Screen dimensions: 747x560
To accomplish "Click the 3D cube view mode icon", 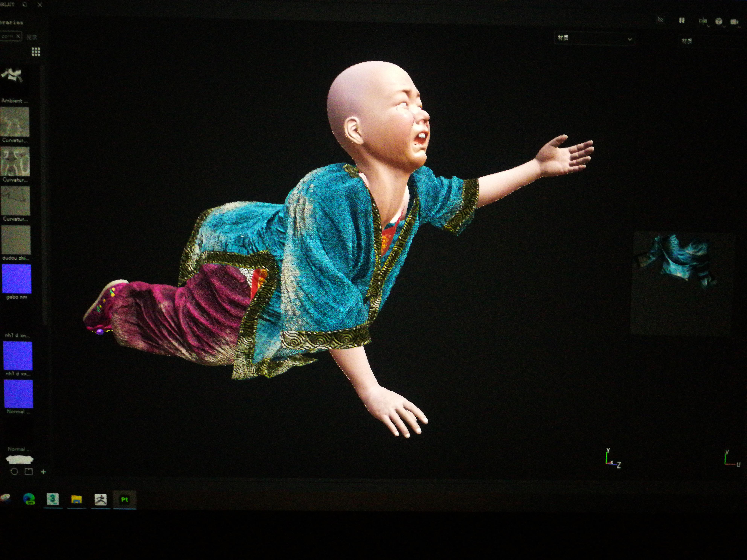I will tap(719, 22).
